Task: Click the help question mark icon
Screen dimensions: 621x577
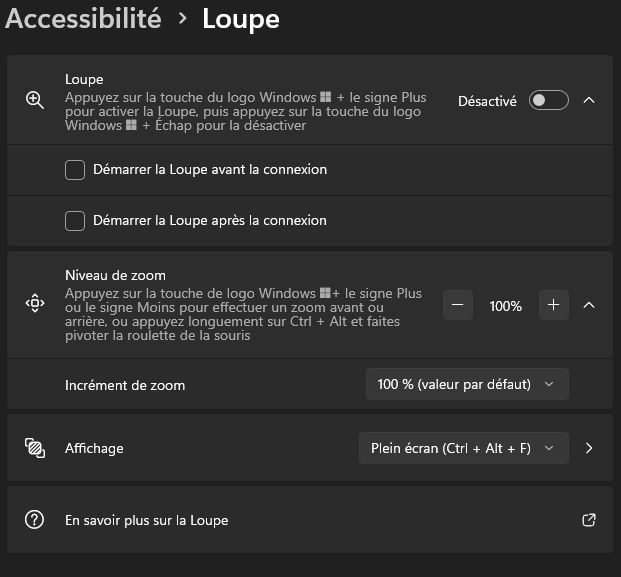Action: 35,520
